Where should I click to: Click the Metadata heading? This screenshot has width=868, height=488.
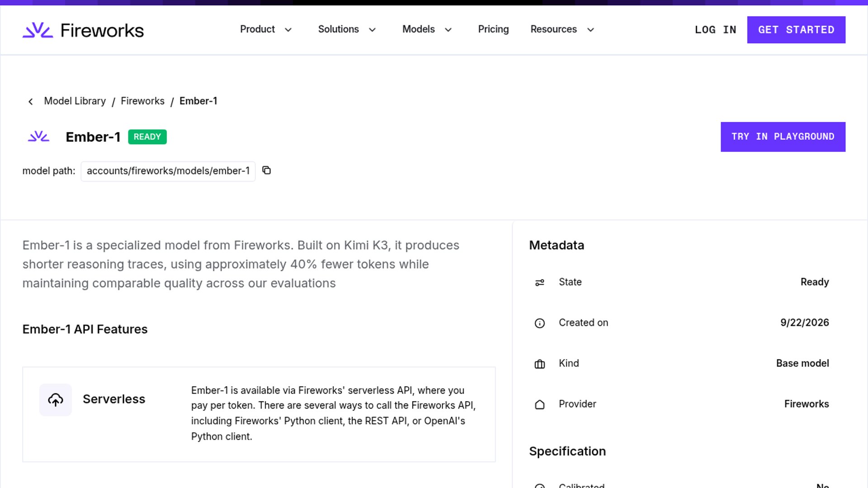coord(557,245)
